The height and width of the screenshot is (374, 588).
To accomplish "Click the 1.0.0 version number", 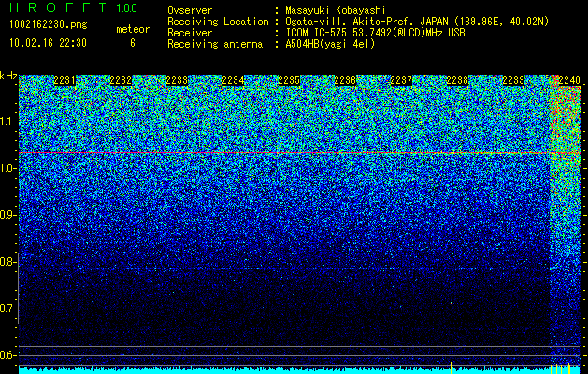I will (127, 8).
